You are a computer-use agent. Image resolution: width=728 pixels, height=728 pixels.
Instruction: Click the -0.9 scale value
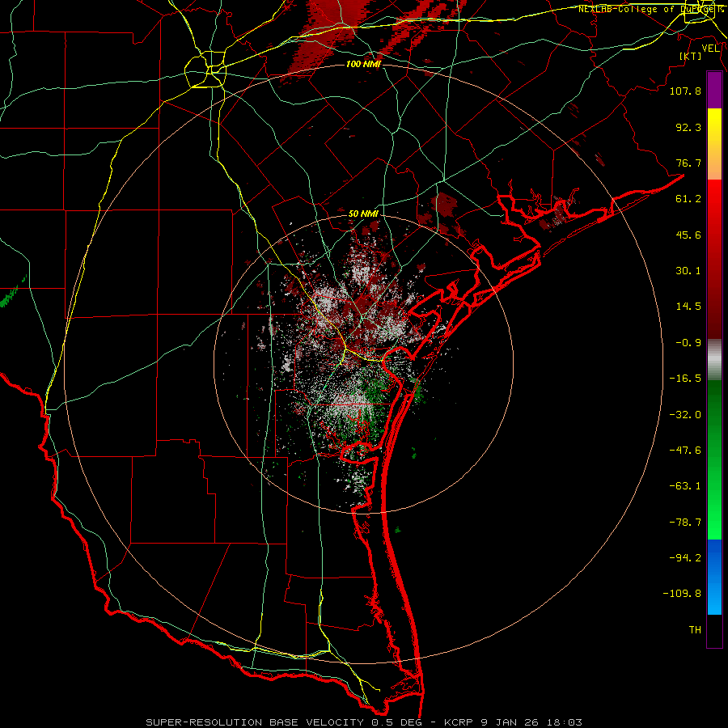point(688,343)
